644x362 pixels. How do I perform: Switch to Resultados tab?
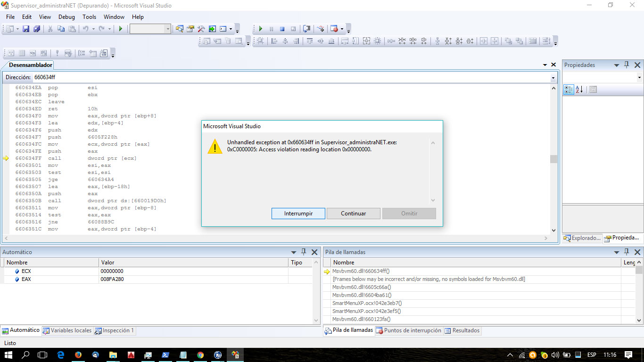[x=462, y=330]
